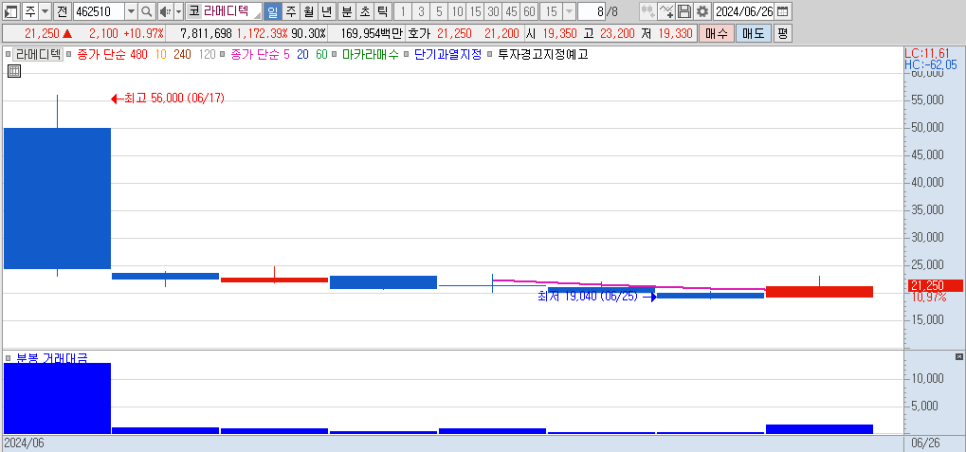The width and height of the screenshot is (966, 452).
Task: Click the 평 button
Action: click(x=782, y=33)
